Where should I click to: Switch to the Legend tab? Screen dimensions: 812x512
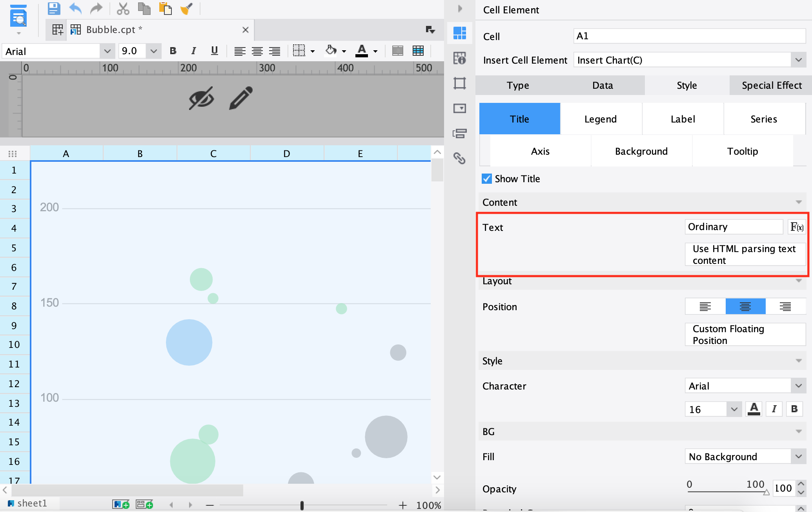[x=601, y=119]
